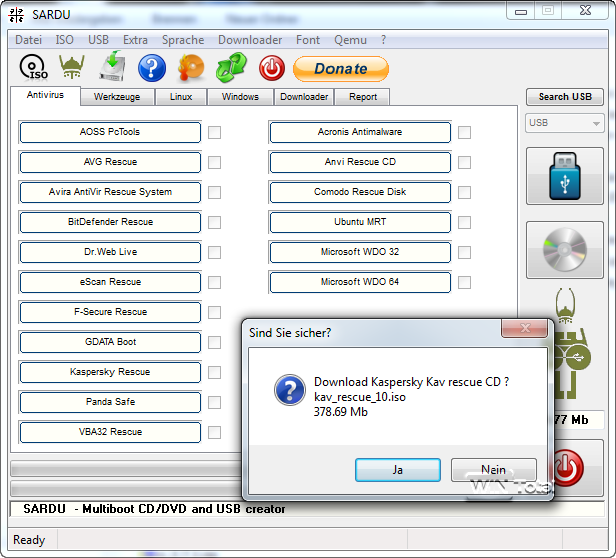The height and width of the screenshot is (558, 616).
Task: Click the green refresh arrows icon
Action: (x=231, y=68)
